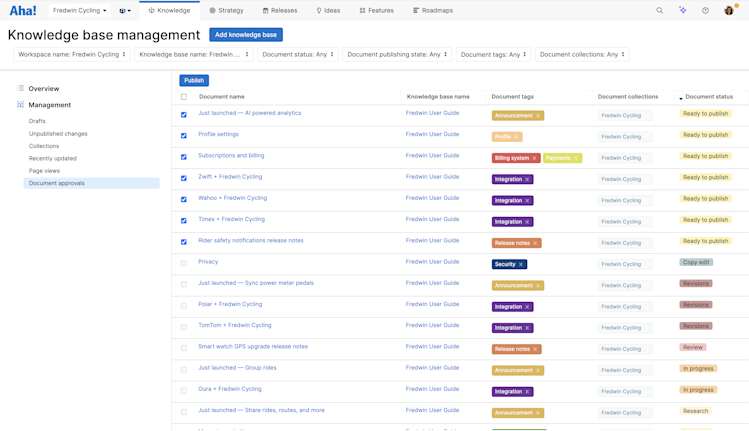Image resolution: width=749 pixels, height=431 pixels.
Task: Click the Publish button
Action: 194,80
